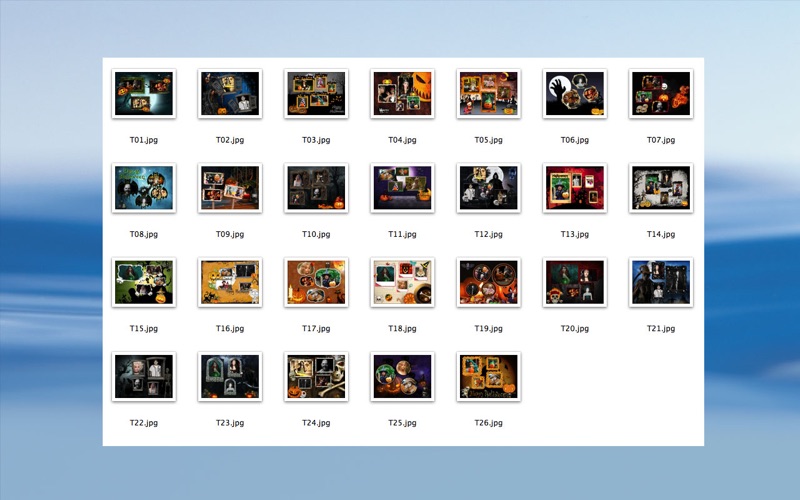The width and height of the screenshot is (800, 500).
Task: Select the T24.jpg thumbnail image
Action: click(316, 377)
